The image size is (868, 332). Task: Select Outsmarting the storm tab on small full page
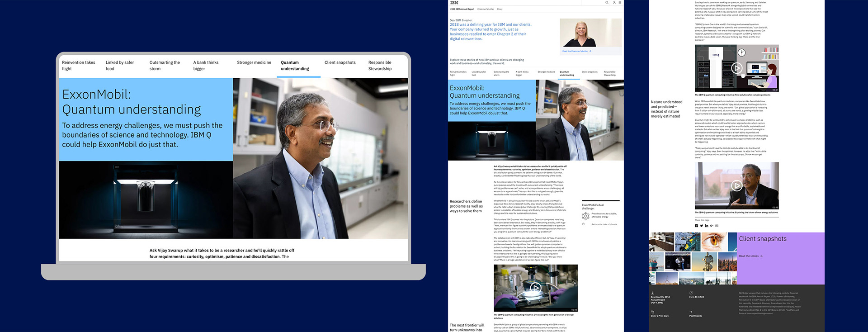click(x=501, y=73)
